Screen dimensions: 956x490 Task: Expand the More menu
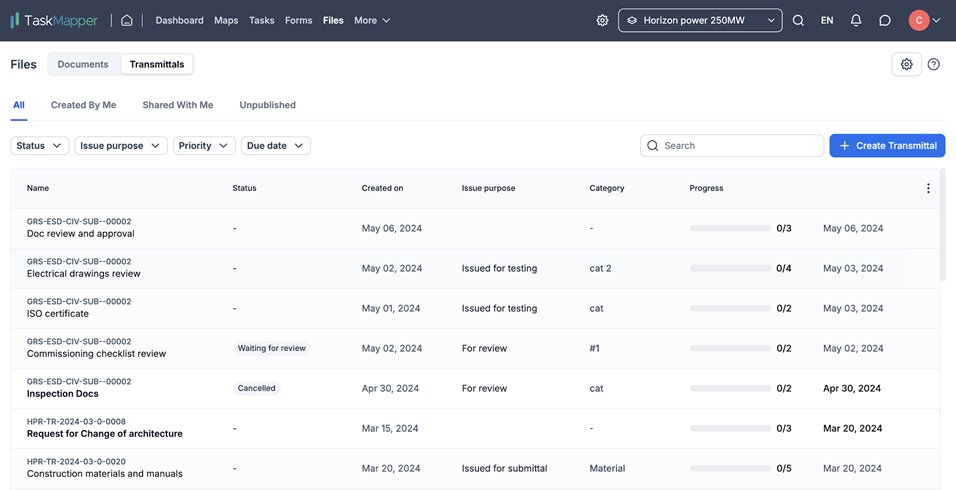[372, 20]
